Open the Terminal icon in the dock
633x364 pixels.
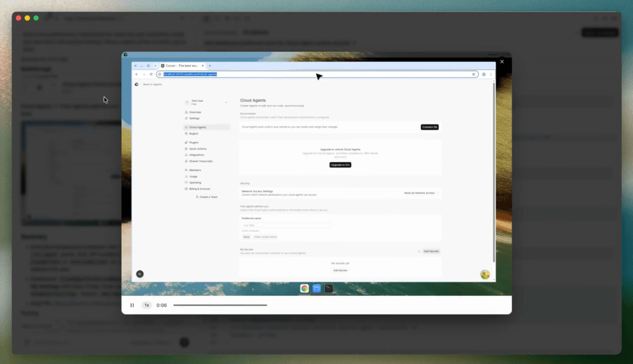[329, 288]
